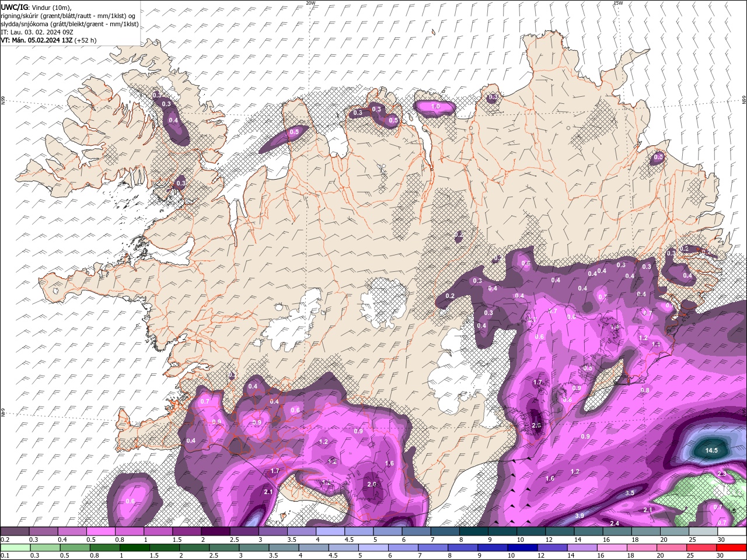The height and width of the screenshot is (560, 747).
Task: Click the 2.4 precipitation value
Action: (x=614, y=523)
